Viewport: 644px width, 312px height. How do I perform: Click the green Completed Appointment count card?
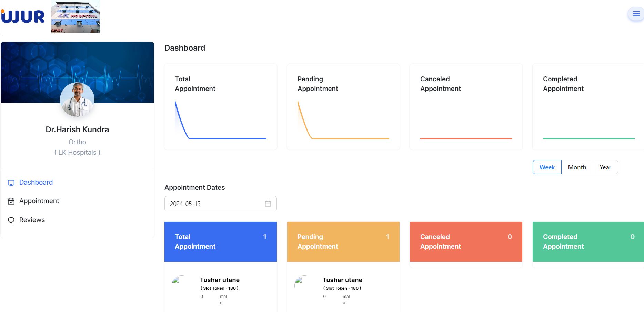[x=588, y=242]
